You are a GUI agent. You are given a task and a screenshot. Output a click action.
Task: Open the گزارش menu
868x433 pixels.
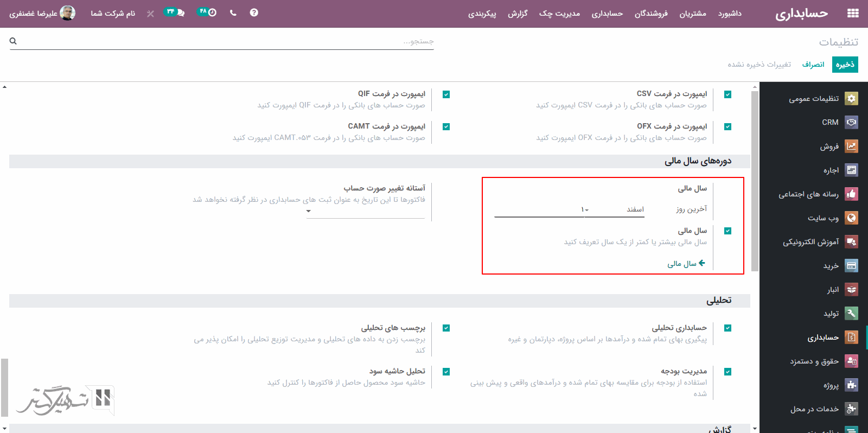518,13
